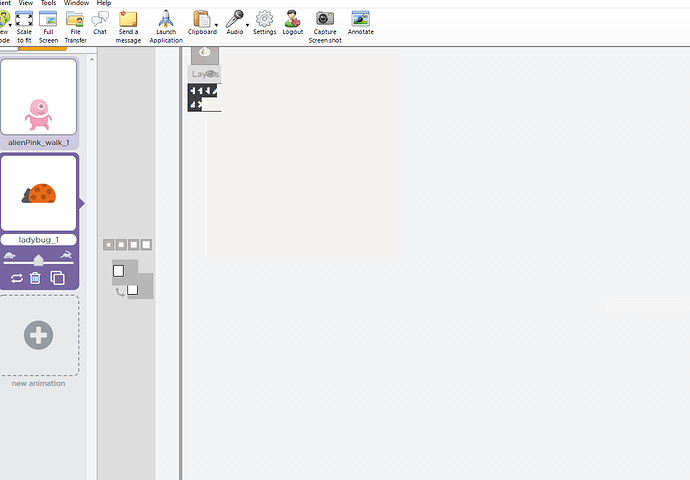Click the animation frame delay slider handle
This screenshot has height=480, width=690.
click(39, 260)
